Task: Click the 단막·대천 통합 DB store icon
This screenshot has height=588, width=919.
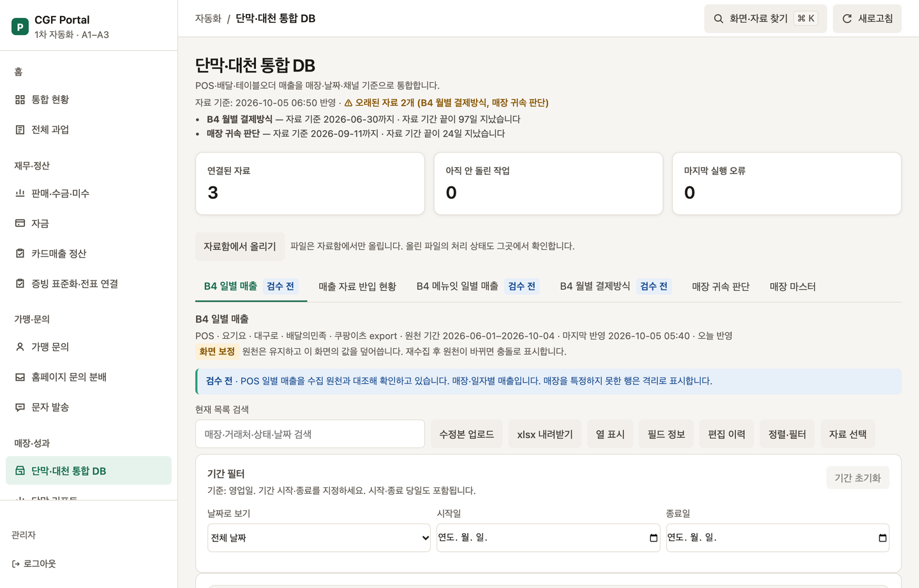Action: (20, 471)
